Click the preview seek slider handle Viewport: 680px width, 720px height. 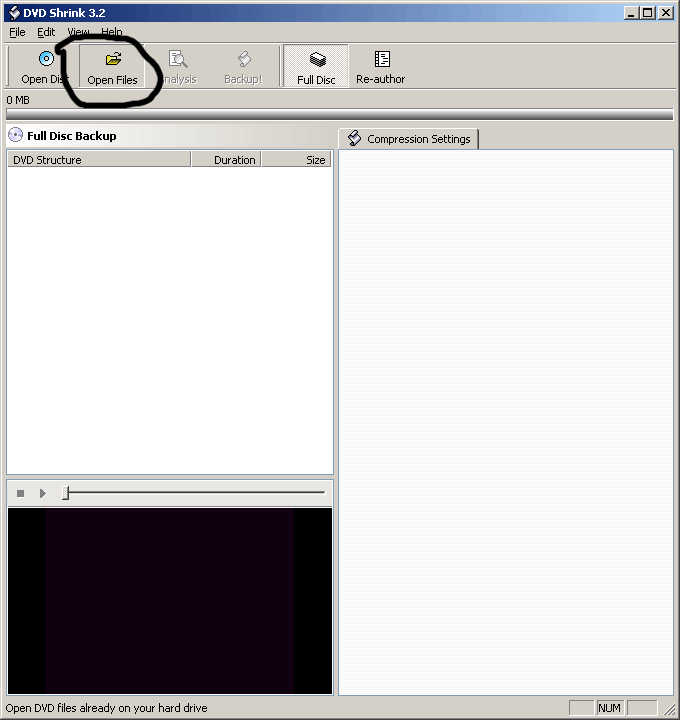coord(66,493)
